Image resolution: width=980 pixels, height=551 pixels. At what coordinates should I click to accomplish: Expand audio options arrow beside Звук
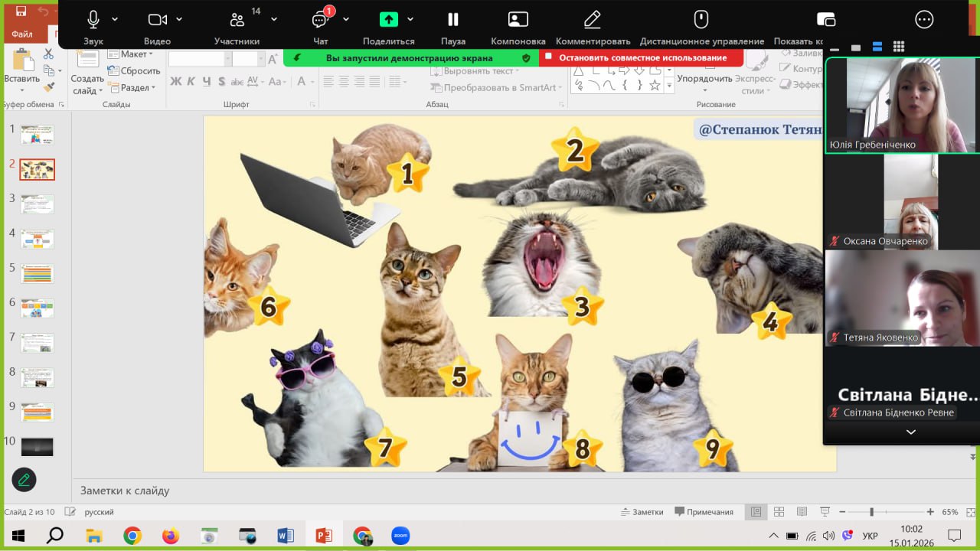point(115,19)
